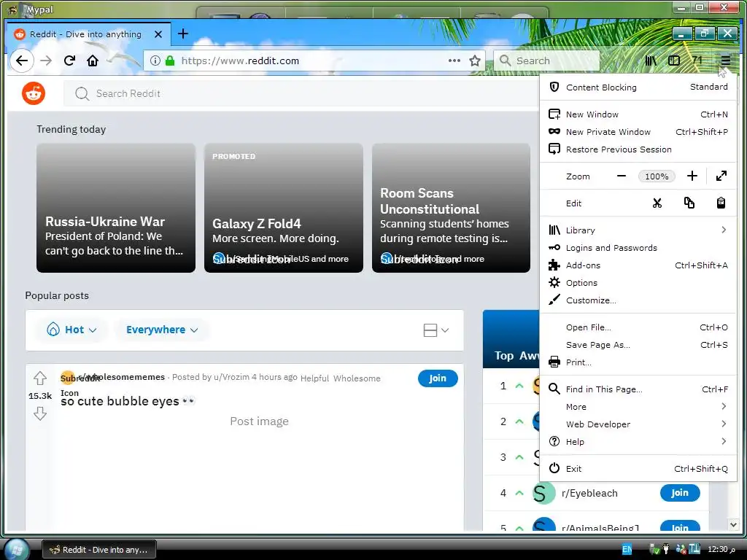The width and height of the screenshot is (747, 560).
Task: Exit the browser via menu
Action: coord(638,469)
